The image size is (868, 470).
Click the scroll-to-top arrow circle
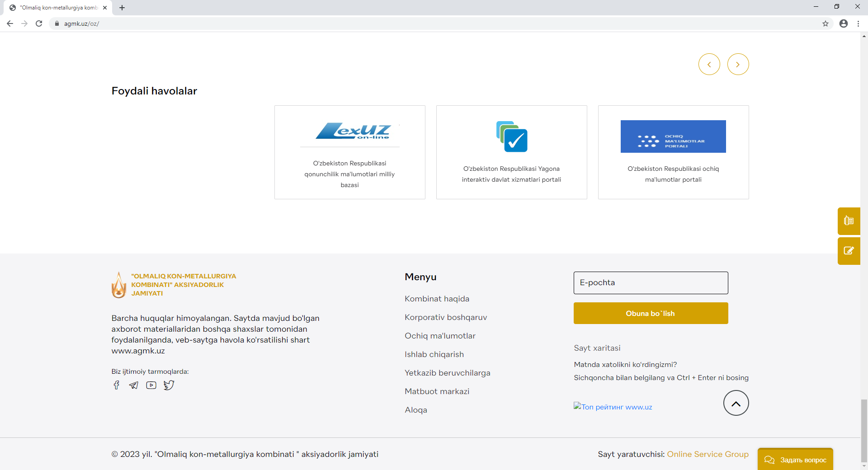click(x=736, y=403)
